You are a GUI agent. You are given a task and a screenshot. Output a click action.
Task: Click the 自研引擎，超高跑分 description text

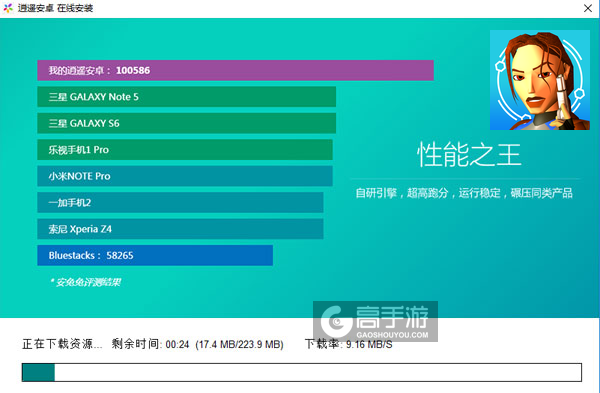[x=464, y=193]
